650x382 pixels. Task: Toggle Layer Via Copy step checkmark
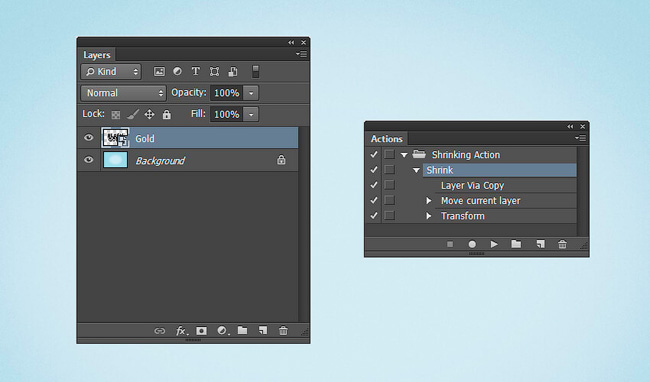click(x=374, y=185)
